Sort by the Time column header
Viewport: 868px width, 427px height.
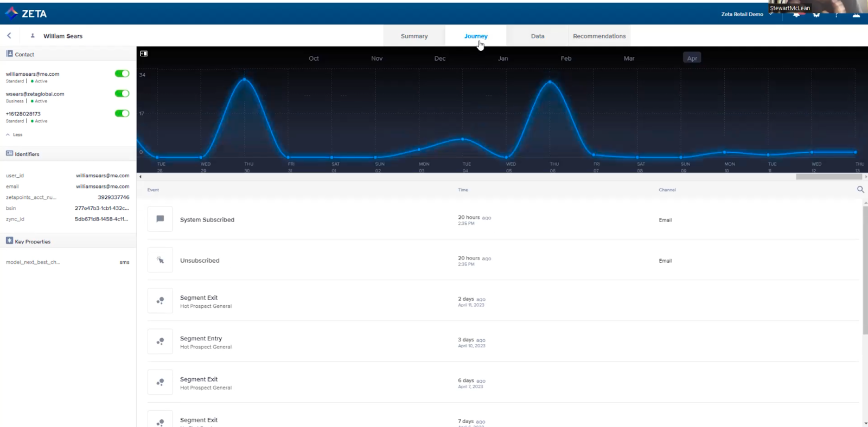coord(463,190)
